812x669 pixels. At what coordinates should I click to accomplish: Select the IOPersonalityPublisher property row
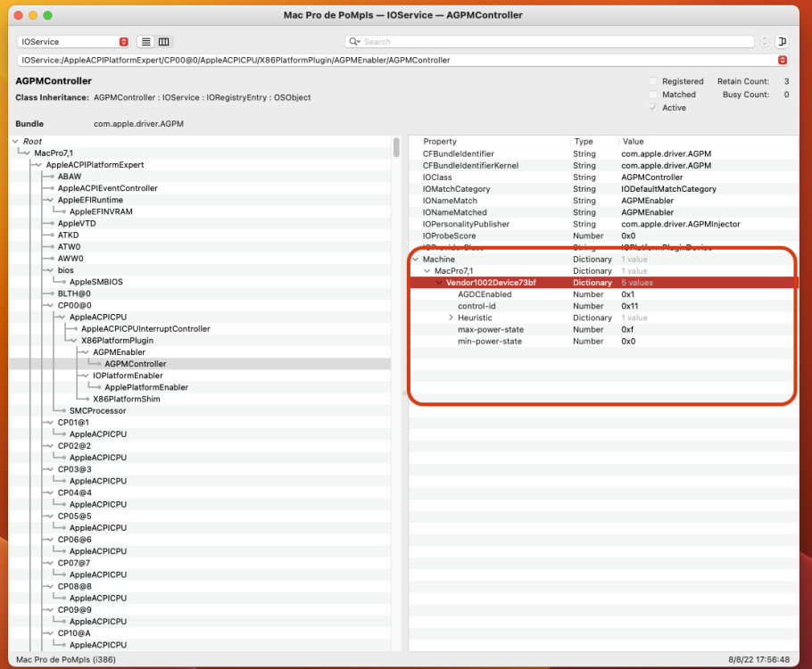pyautogui.click(x=603, y=224)
